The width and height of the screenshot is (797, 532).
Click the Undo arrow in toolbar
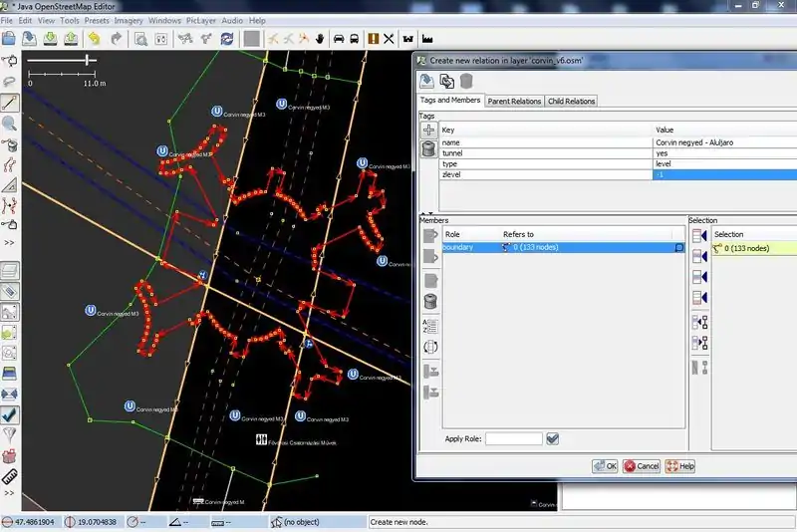click(x=94, y=39)
